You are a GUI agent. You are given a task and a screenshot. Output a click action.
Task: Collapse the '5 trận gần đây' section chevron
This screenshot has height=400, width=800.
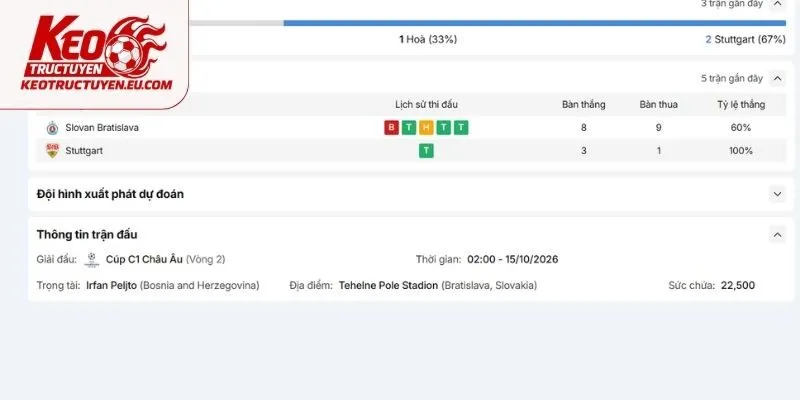click(777, 79)
